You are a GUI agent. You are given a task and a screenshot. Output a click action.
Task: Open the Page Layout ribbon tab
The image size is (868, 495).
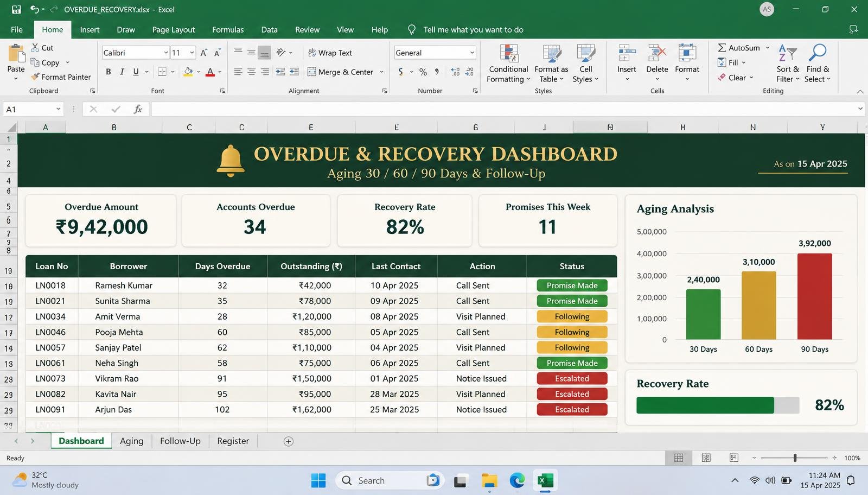pyautogui.click(x=174, y=30)
